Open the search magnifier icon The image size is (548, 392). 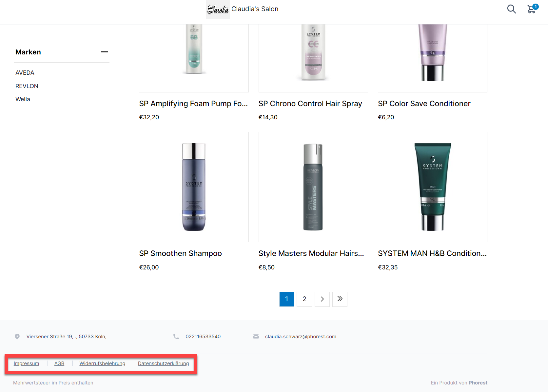click(511, 9)
